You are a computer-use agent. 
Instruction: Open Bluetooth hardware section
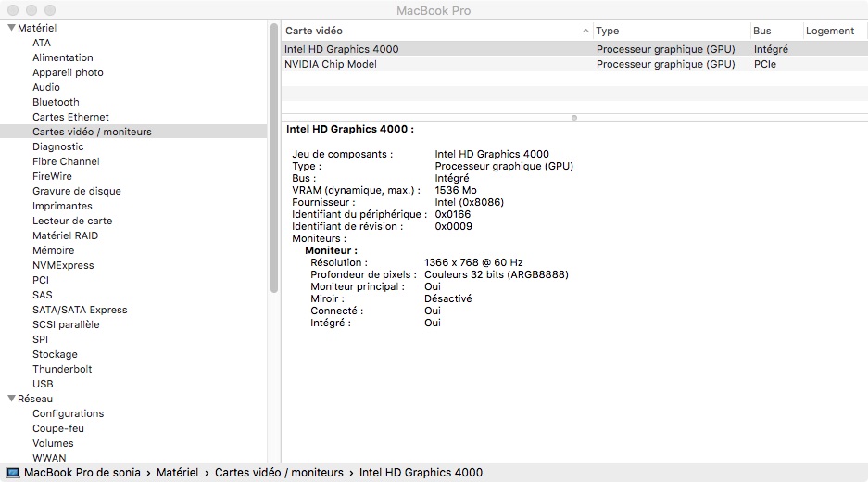click(x=56, y=102)
